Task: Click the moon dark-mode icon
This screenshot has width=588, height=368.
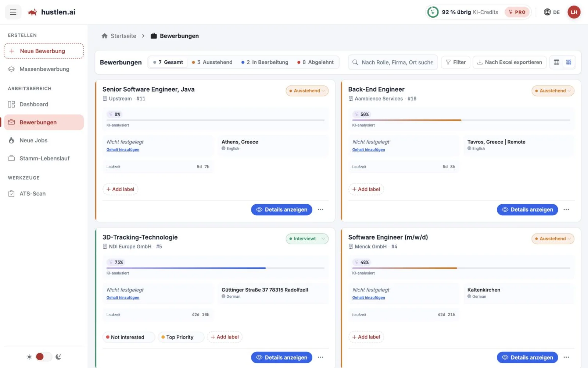Action: point(58,357)
